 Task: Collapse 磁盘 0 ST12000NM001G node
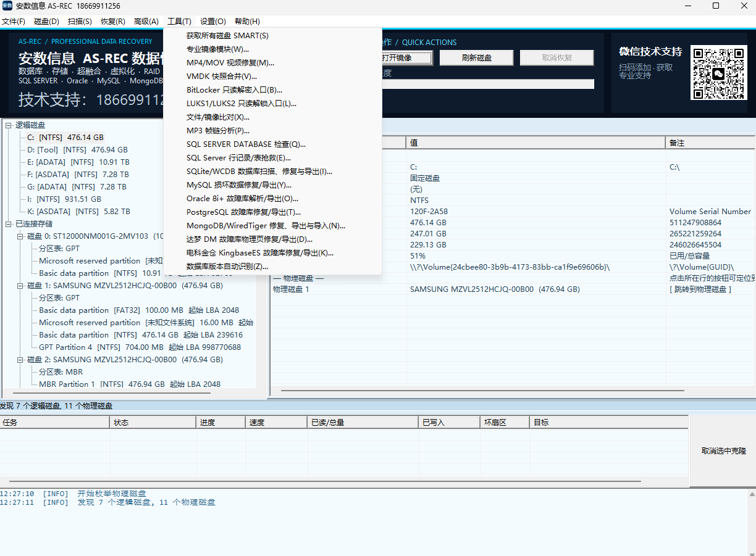[20, 236]
